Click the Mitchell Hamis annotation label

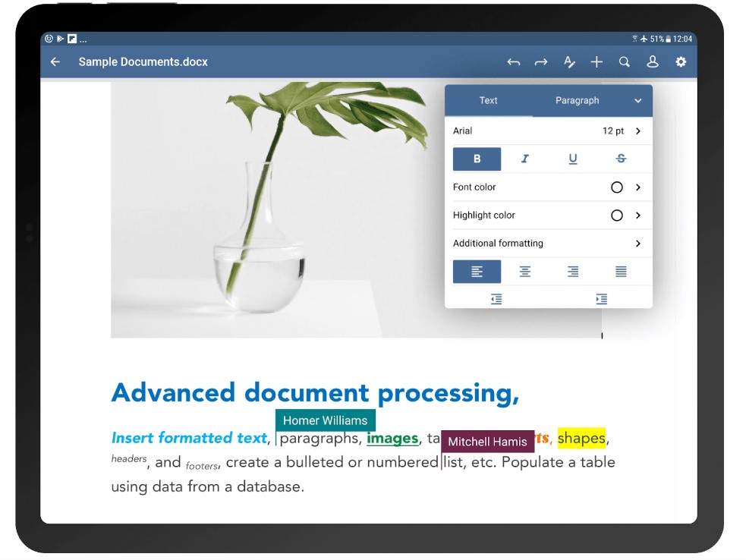[x=488, y=441]
